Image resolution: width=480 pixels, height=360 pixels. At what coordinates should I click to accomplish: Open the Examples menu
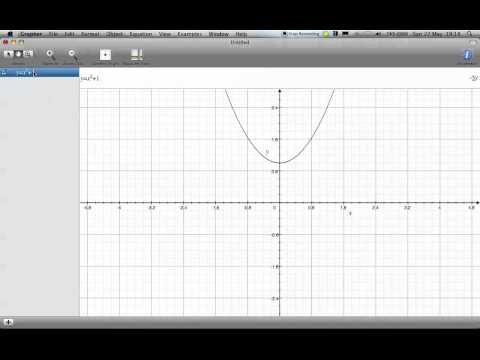coord(189,34)
